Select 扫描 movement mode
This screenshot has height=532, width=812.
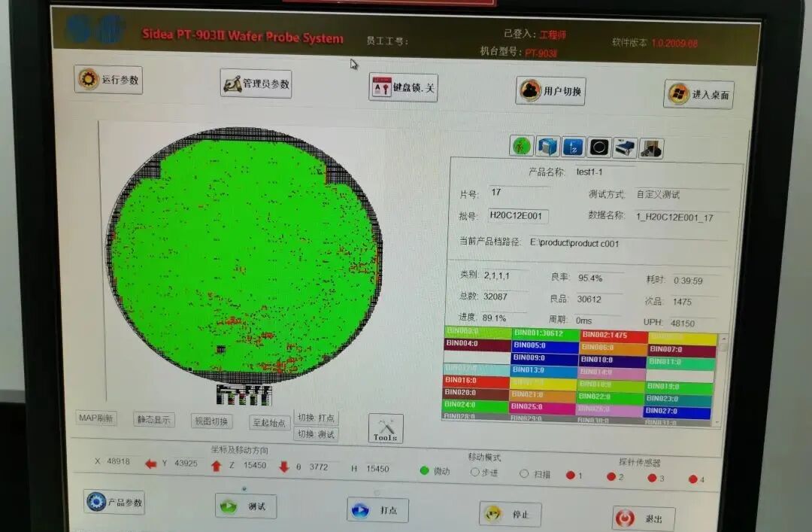click(x=524, y=473)
